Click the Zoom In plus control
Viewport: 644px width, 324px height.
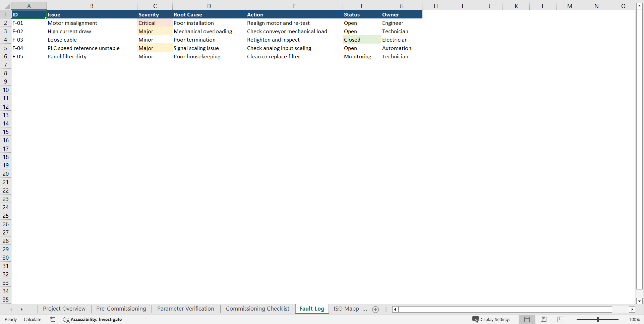[622, 319]
